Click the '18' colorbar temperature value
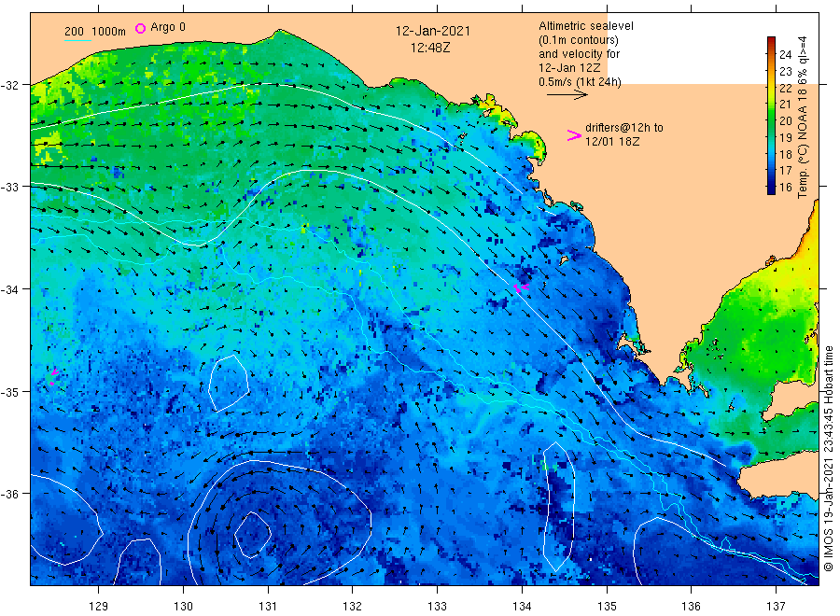Image resolution: width=840 pixels, height=616 pixels. tap(785, 154)
